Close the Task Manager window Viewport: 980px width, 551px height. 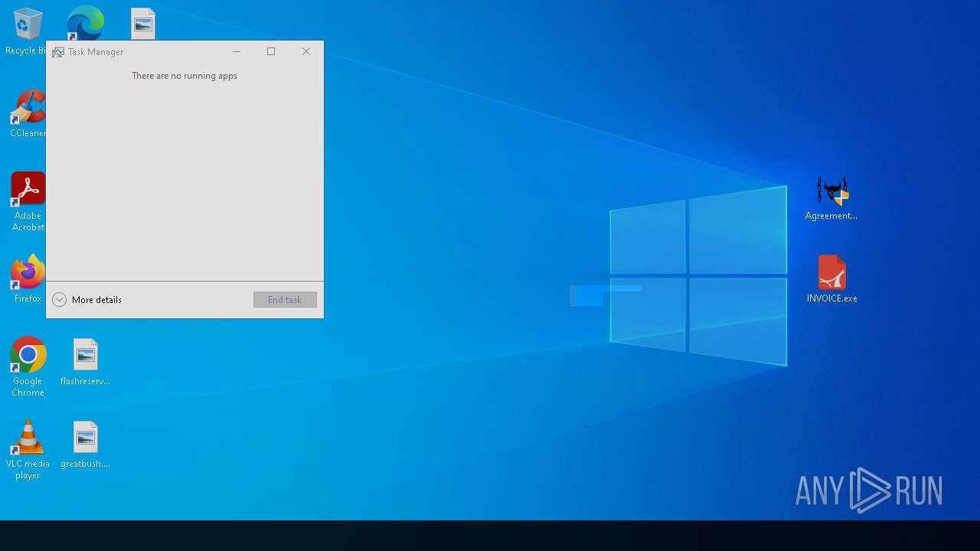[x=306, y=51]
